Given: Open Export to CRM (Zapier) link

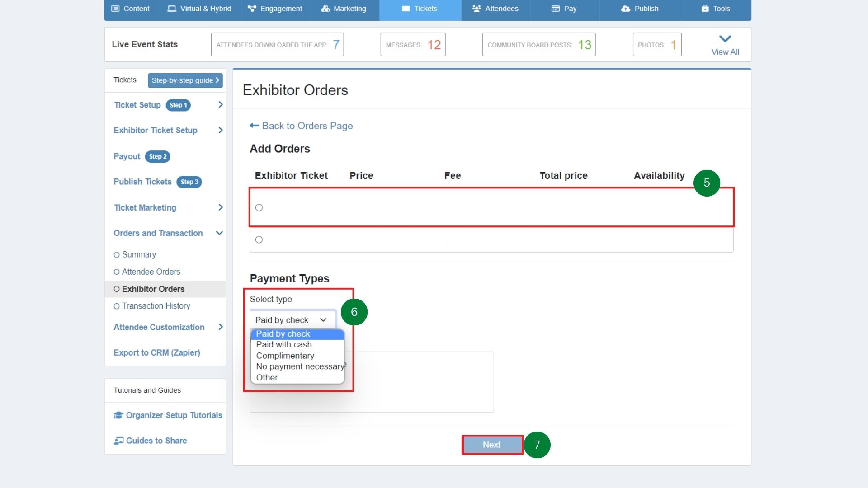Looking at the screenshot, I should click(x=157, y=353).
